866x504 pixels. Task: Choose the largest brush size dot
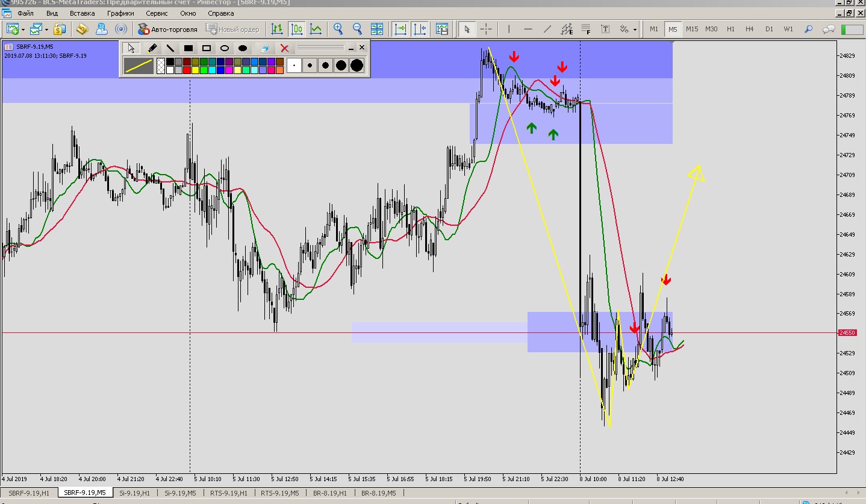[357, 66]
